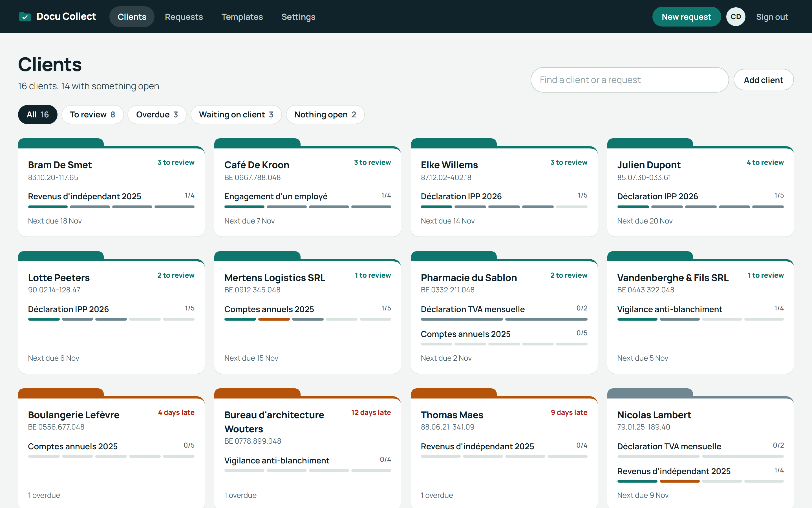Open Lotte Peeters Déclaration IPP 2026

pos(68,309)
